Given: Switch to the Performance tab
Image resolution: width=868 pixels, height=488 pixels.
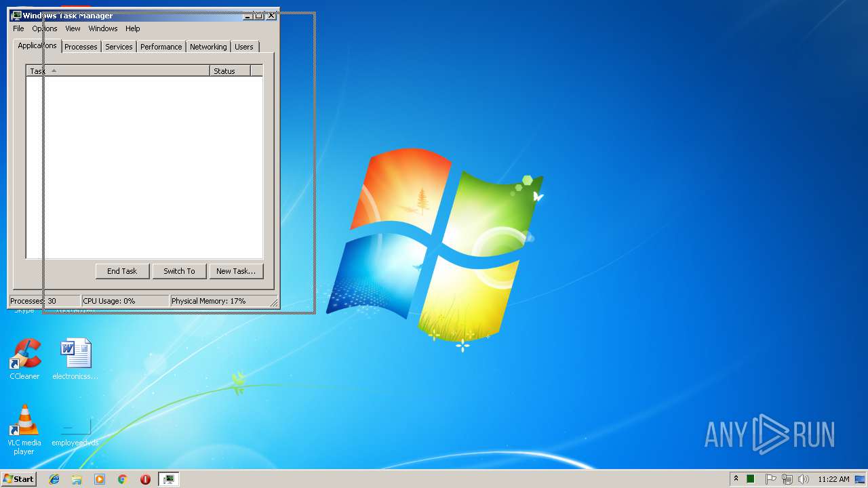Looking at the screenshot, I should pyautogui.click(x=161, y=47).
